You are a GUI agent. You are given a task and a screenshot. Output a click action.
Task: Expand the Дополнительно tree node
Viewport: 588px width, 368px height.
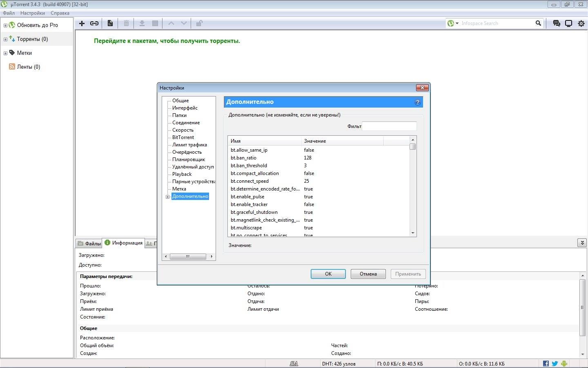(167, 197)
